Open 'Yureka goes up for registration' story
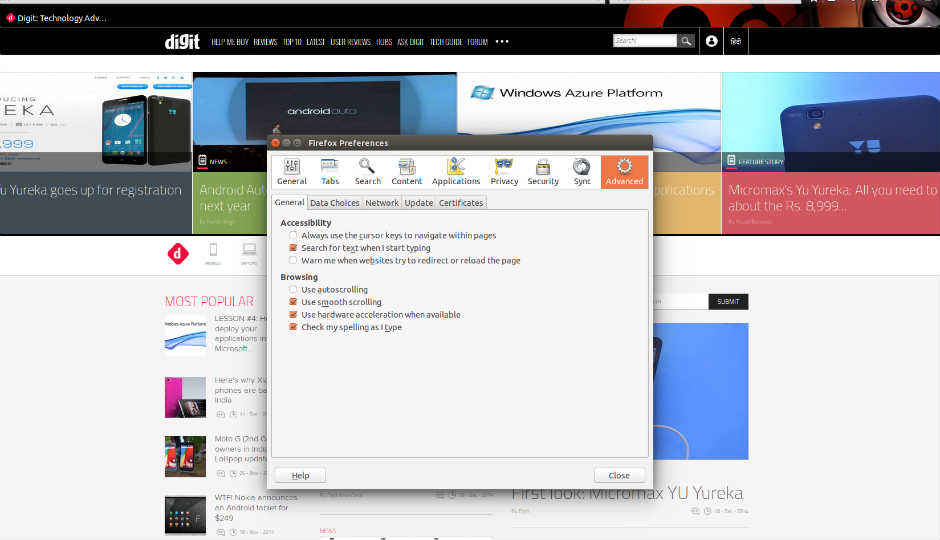This screenshot has height=540, width=940. (91, 190)
